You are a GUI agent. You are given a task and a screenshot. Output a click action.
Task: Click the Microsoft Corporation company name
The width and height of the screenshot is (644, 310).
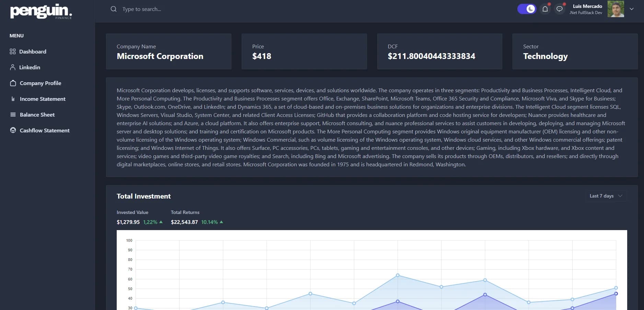pos(160,56)
